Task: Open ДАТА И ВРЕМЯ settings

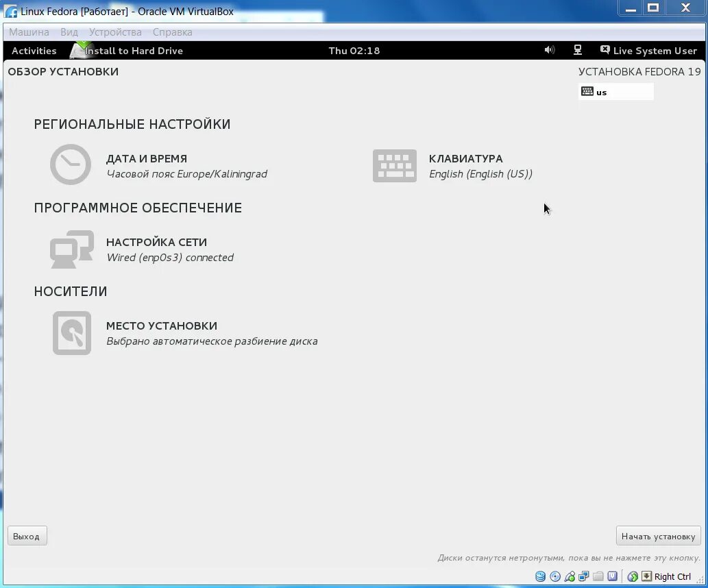Action: pos(146,159)
